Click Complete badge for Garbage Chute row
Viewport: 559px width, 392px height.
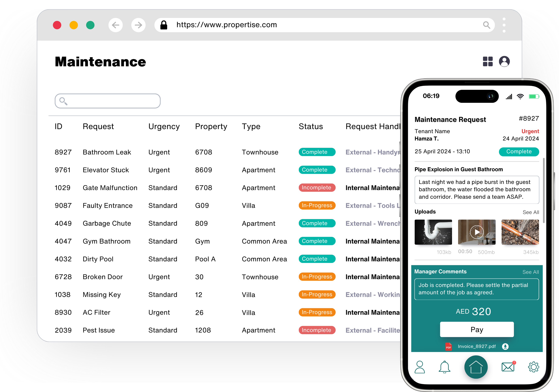[317, 223]
